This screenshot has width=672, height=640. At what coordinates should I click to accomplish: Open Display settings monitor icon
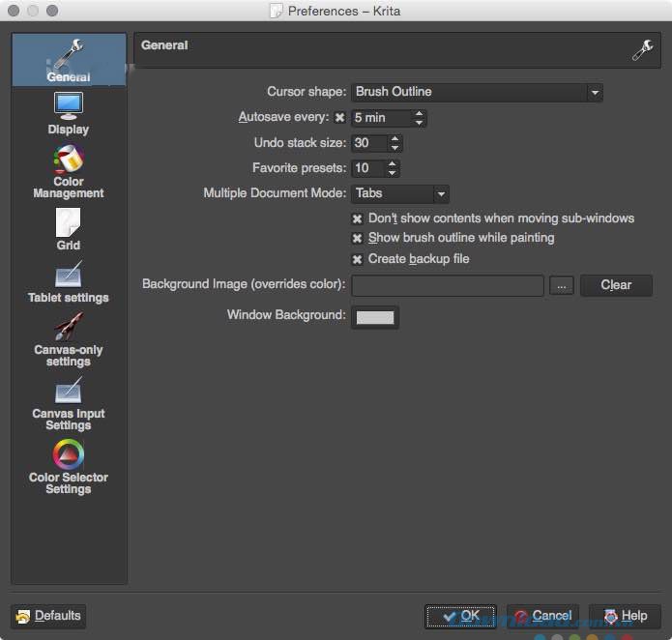[x=69, y=105]
